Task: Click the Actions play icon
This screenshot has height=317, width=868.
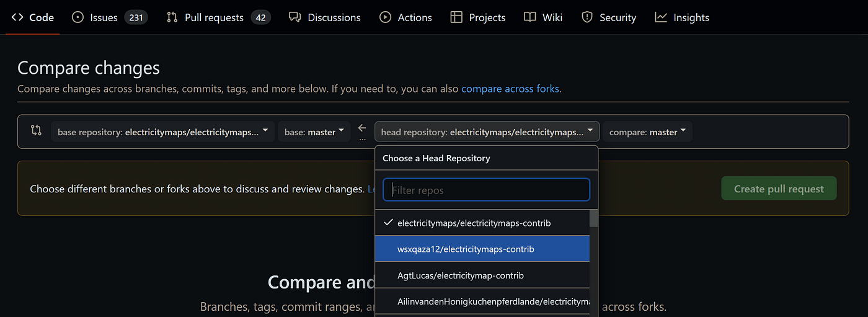Action: 386,17
